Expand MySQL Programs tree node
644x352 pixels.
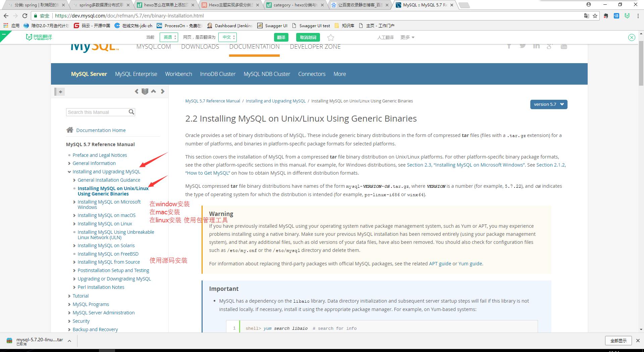69,305
